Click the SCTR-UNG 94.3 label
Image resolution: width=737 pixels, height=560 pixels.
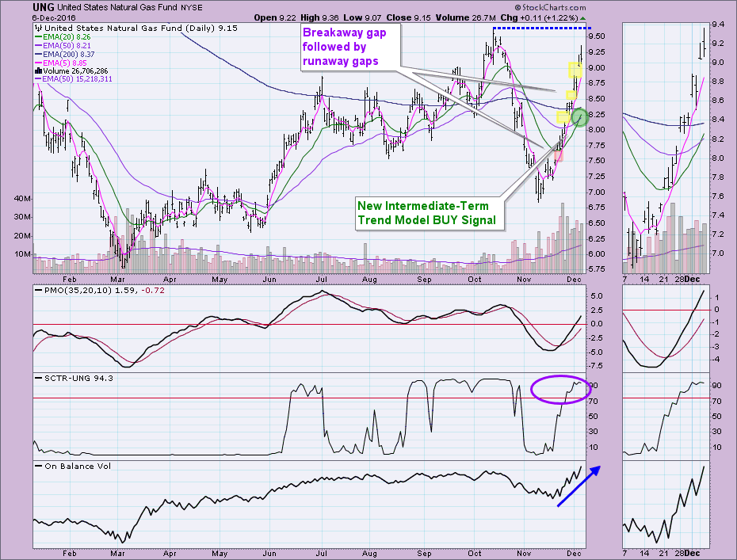coord(74,378)
